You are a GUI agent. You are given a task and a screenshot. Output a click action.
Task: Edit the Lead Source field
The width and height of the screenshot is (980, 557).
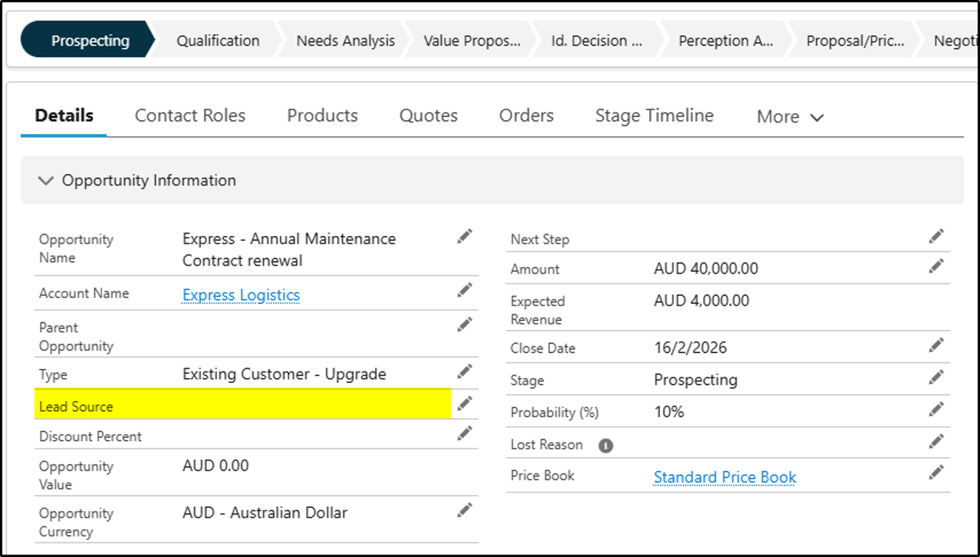pyautogui.click(x=465, y=403)
